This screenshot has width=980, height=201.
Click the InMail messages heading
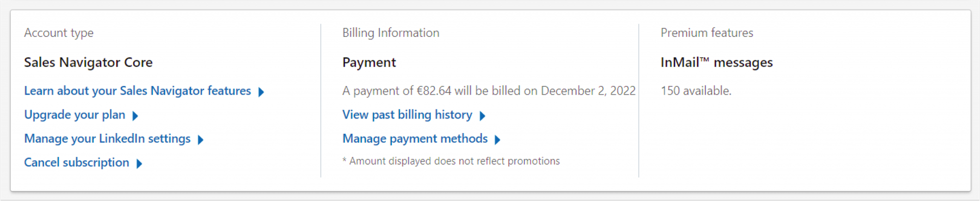717,62
